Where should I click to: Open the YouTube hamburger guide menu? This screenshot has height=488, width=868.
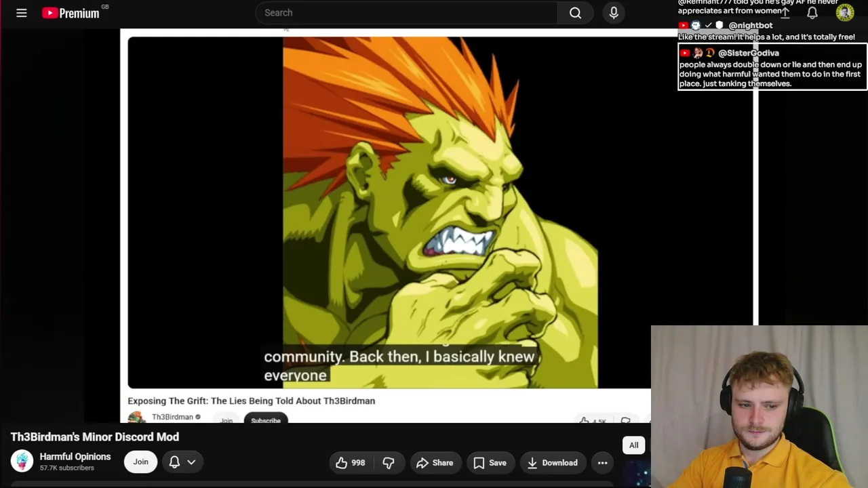[x=22, y=13]
